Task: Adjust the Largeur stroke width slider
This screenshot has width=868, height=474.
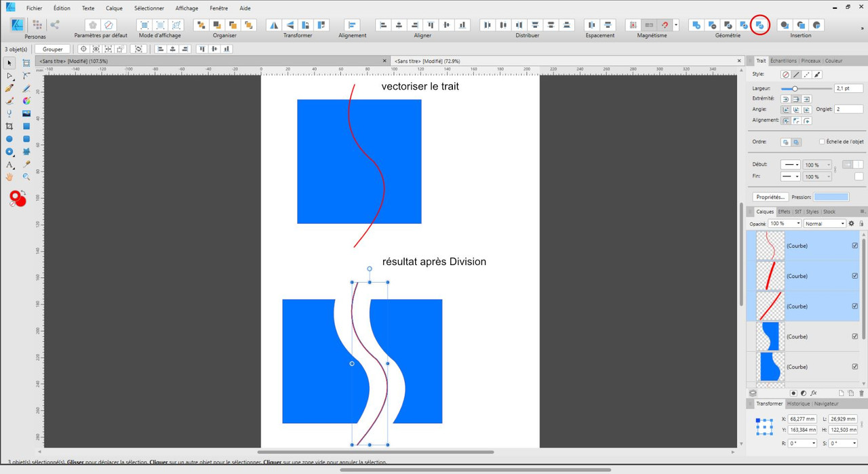Action: coord(795,89)
